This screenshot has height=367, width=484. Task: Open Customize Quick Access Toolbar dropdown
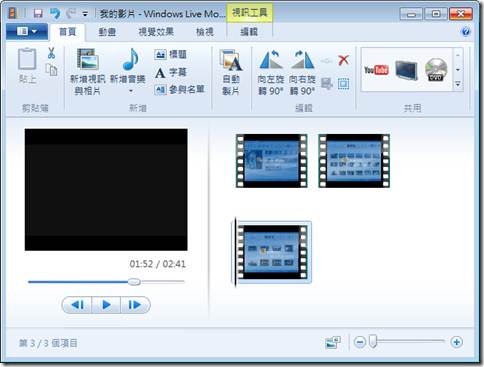point(85,14)
